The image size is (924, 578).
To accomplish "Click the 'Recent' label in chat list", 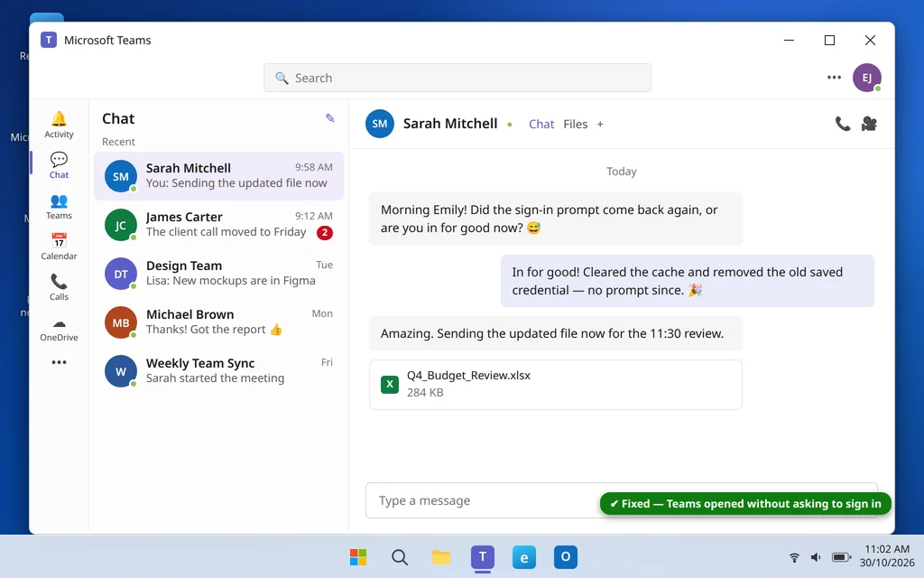I will point(118,142).
